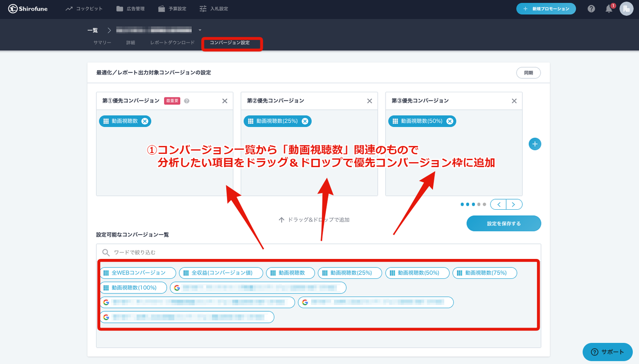Viewport: 639px width, 364px height.
Task: Remove 動画視聴数(25%) chip from second priority
Action: pyautogui.click(x=305, y=121)
